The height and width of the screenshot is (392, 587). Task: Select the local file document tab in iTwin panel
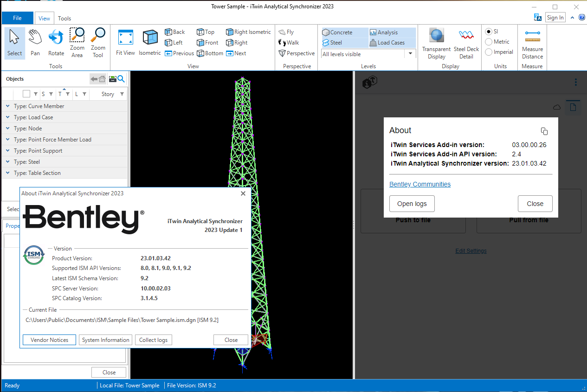tap(573, 107)
